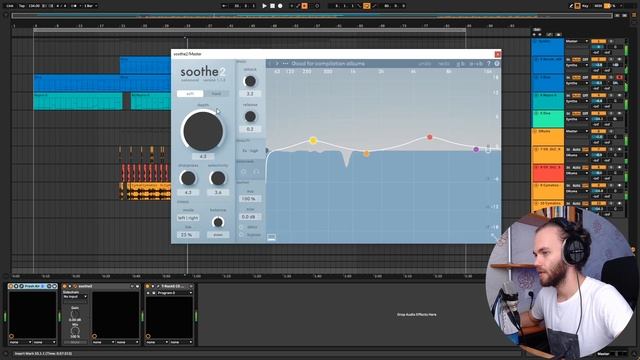Start playback with the transport Play button
640x360 pixels.
pyautogui.click(x=264, y=6)
